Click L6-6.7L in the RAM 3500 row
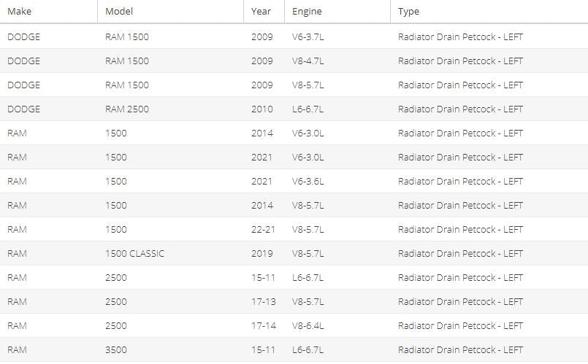Screen dimensions: 588x364 point(308,349)
